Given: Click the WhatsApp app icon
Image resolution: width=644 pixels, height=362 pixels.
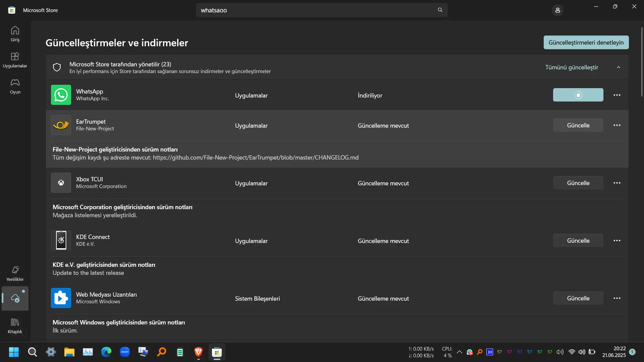Looking at the screenshot, I should point(61,95).
